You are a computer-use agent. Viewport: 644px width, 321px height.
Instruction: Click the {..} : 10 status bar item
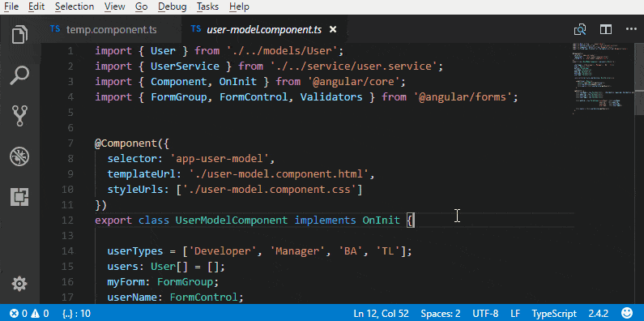click(x=76, y=314)
